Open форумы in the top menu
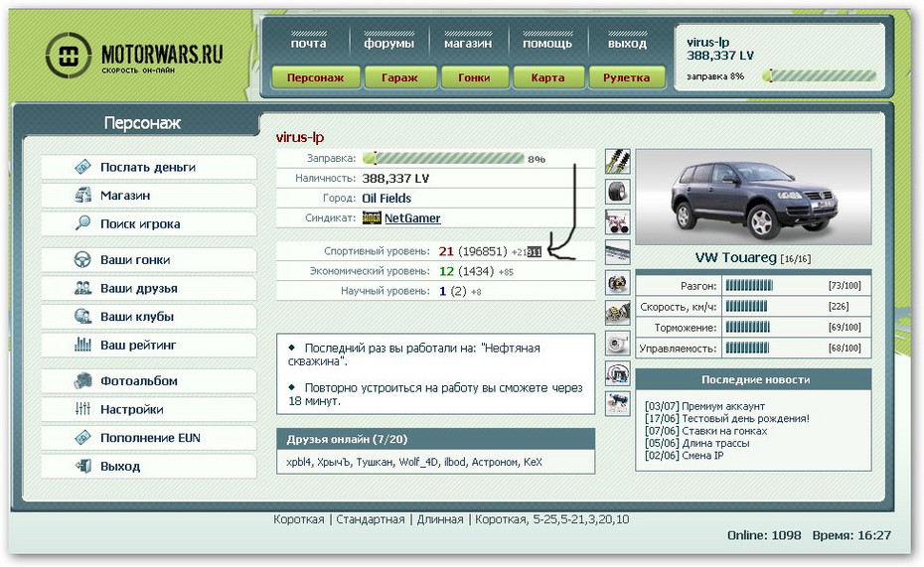 [388, 43]
